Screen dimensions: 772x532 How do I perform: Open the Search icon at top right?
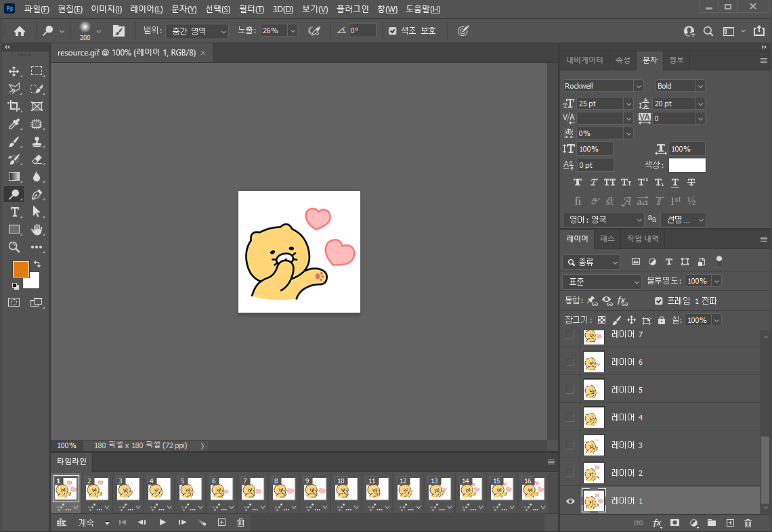[x=708, y=32]
